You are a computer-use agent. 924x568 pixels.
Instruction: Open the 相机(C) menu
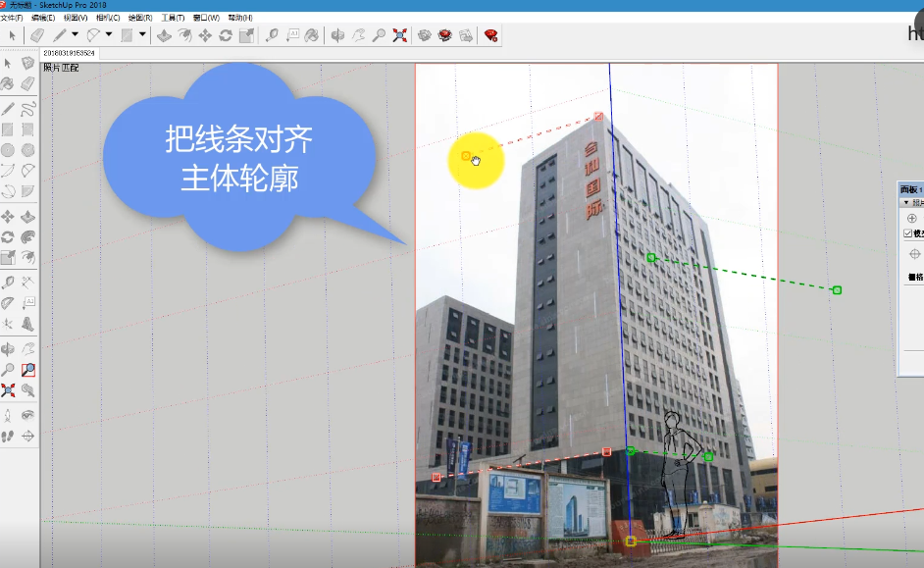point(108,18)
